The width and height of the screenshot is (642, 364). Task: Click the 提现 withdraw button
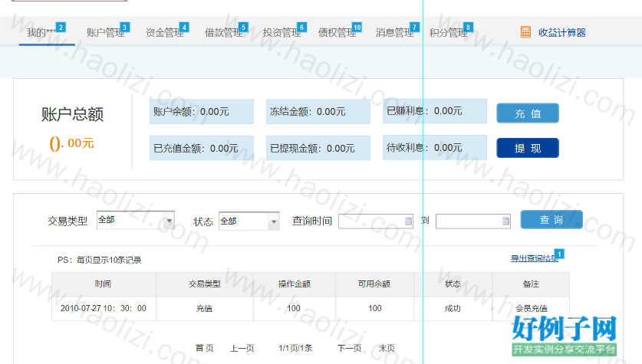pyautogui.click(x=528, y=148)
